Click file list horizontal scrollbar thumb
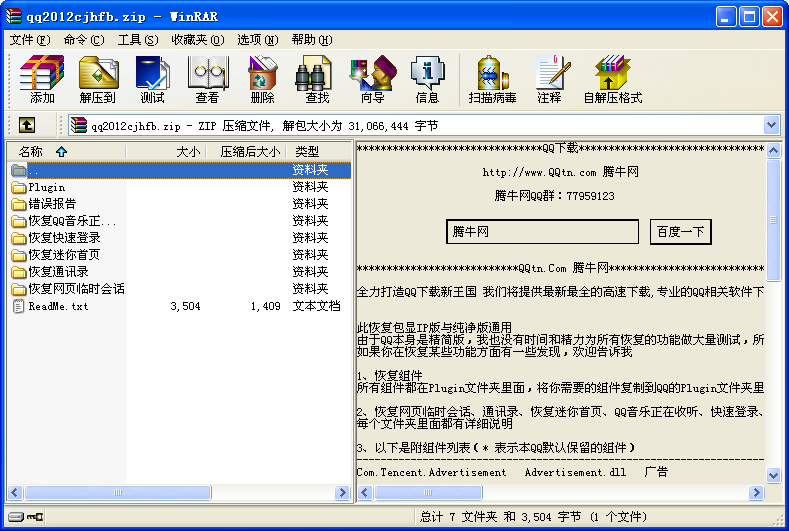The width and height of the screenshot is (789, 531). [x=117, y=492]
